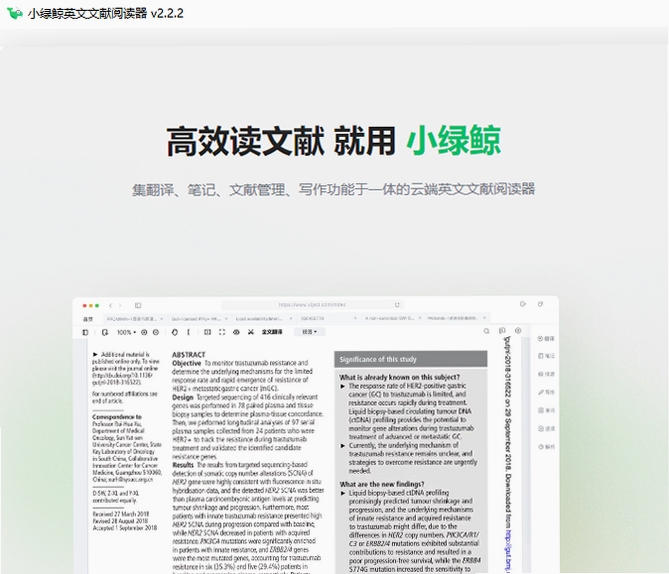Close the Lipid availability tab
The image size is (669, 574).
tap(291, 318)
